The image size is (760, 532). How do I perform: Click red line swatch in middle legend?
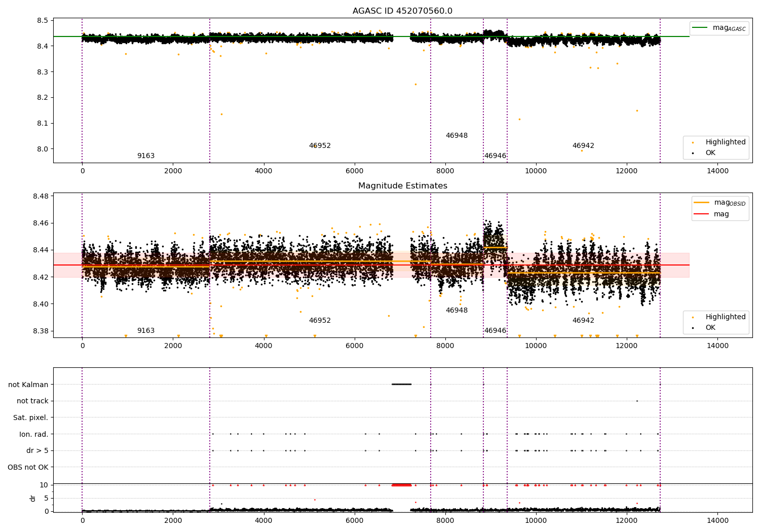pos(702,214)
